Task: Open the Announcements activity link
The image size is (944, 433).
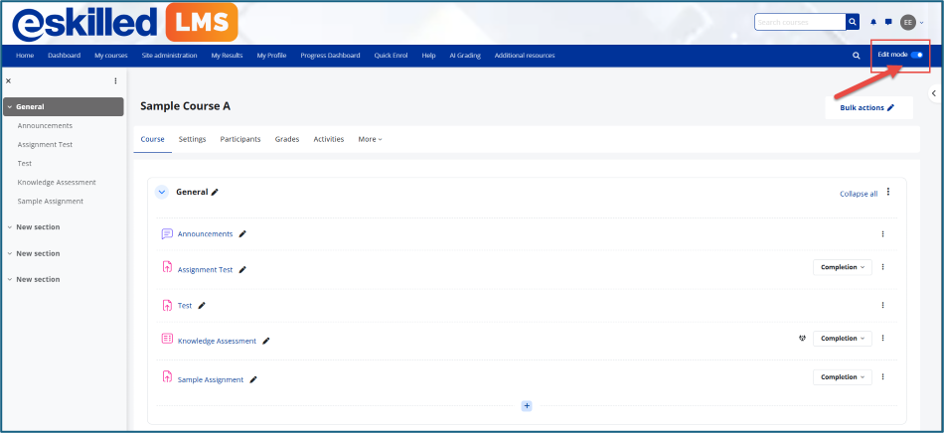Action: (205, 234)
